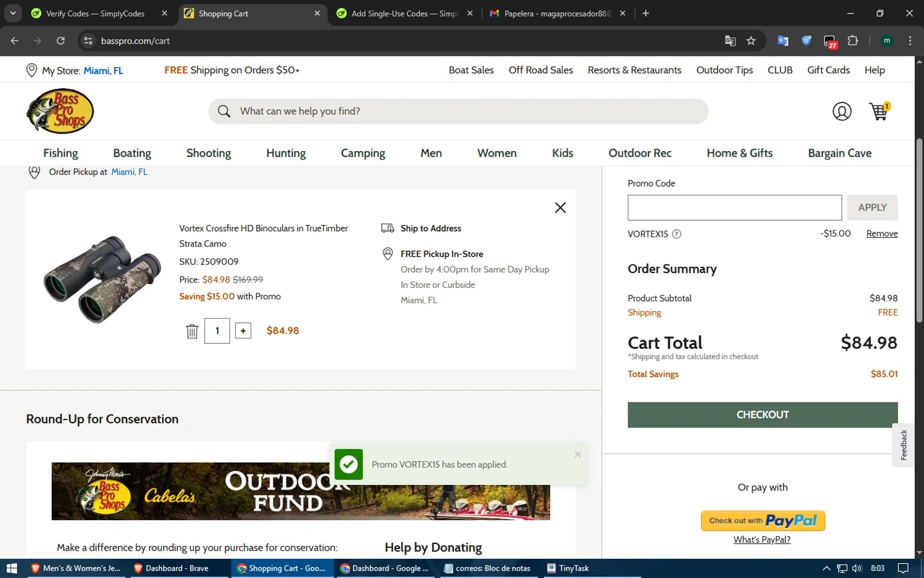Open the Bargain Cave menu
This screenshot has height=578, width=924.
839,153
